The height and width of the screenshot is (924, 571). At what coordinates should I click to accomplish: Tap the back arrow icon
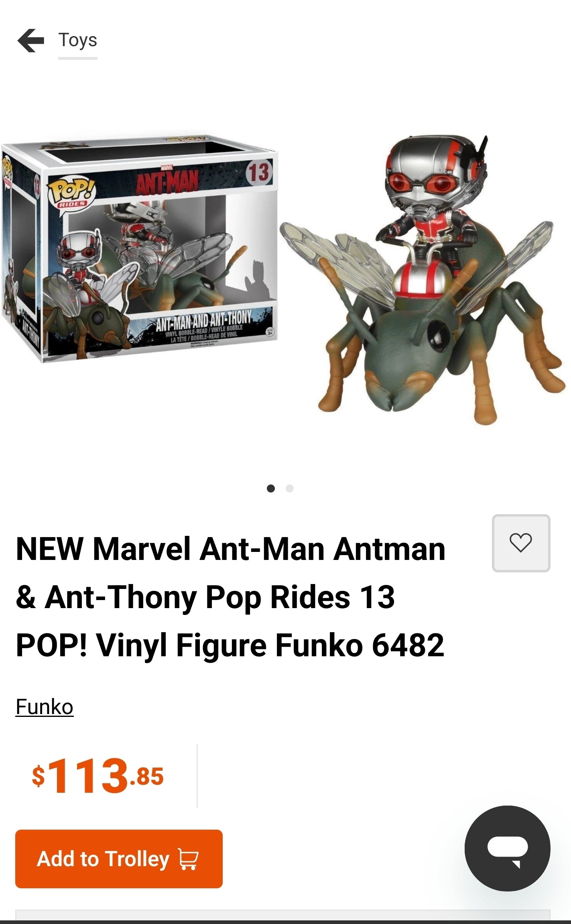click(x=31, y=41)
